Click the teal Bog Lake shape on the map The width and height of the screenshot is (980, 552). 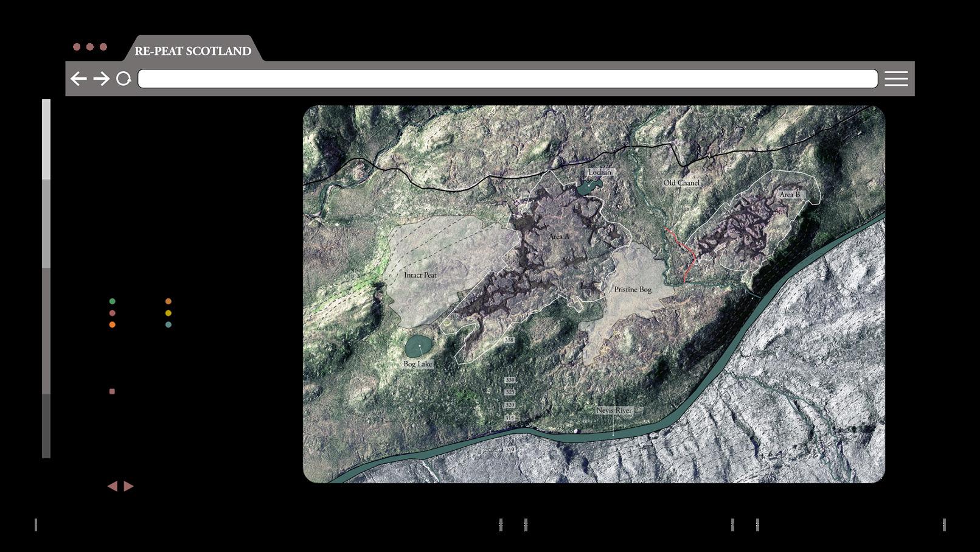[x=419, y=346]
